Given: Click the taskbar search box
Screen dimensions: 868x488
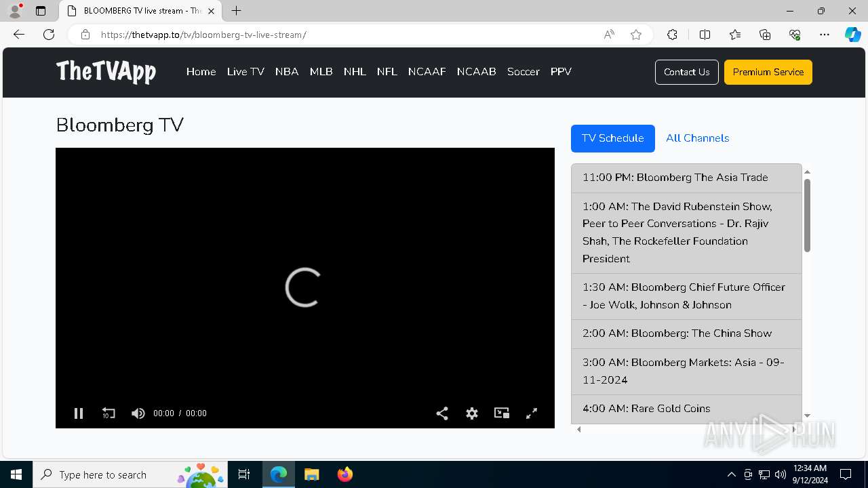Looking at the screenshot, I should [131, 474].
